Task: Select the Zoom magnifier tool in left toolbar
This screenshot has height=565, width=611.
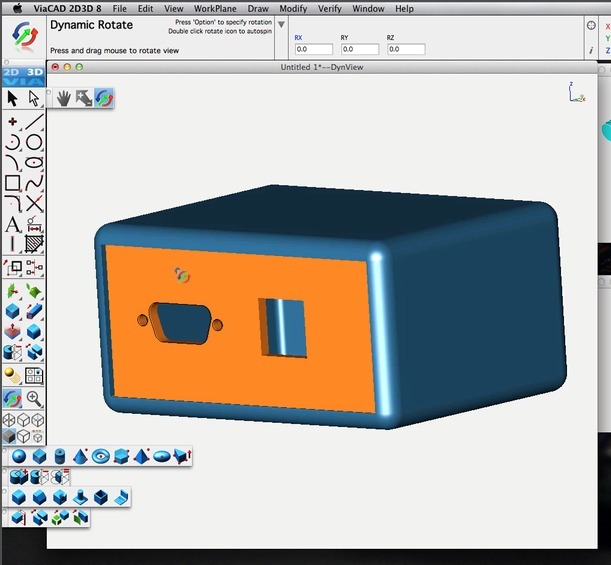Action: pyautogui.click(x=34, y=399)
